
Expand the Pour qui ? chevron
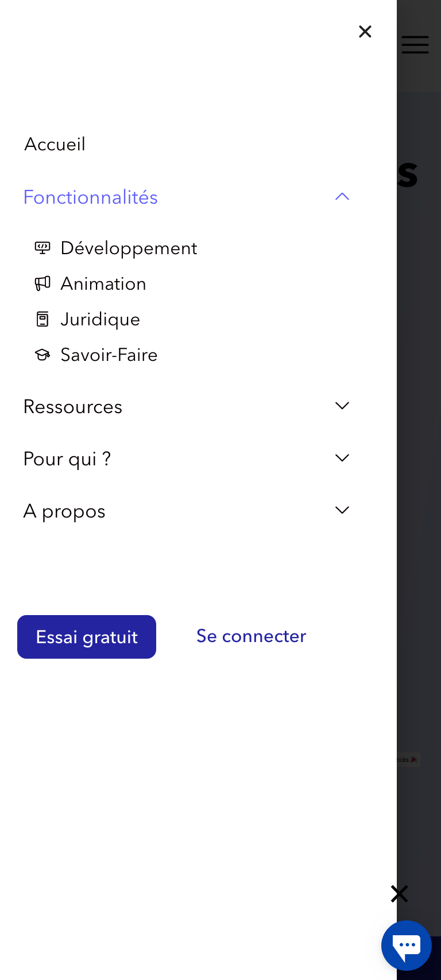click(342, 458)
